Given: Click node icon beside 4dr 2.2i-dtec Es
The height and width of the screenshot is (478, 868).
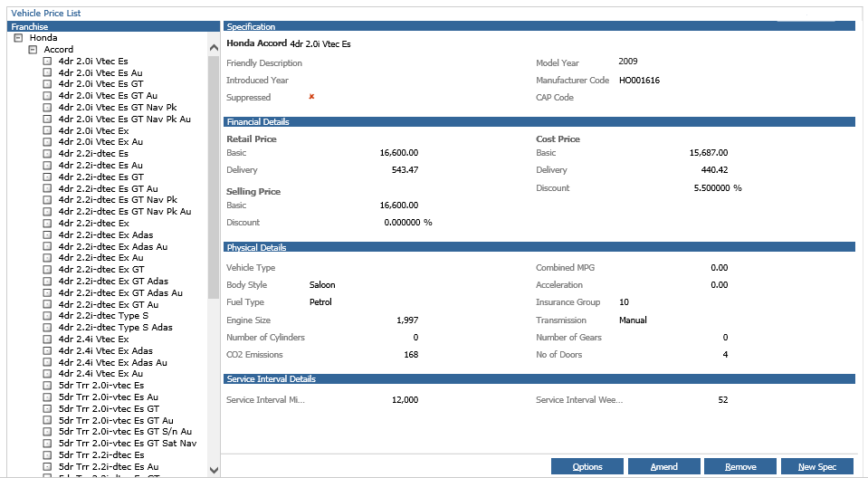Looking at the screenshot, I should point(48,153).
